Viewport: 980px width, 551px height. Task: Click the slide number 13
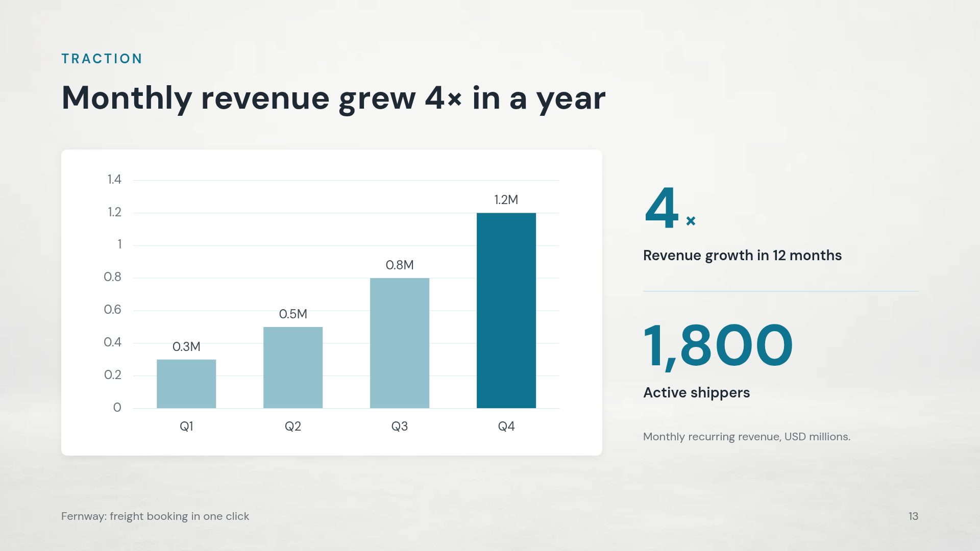pyautogui.click(x=913, y=516)
